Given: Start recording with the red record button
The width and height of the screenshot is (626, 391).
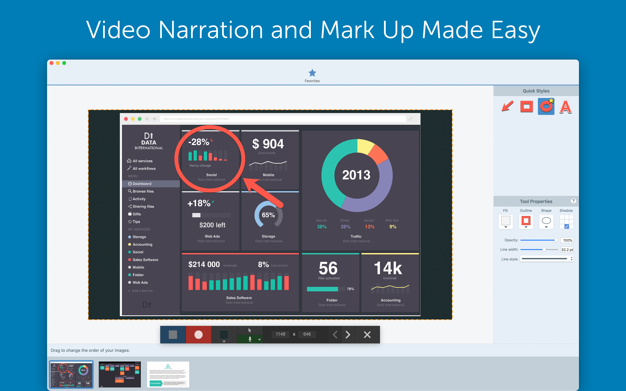Looking at the screenshot, I should pos(198,335).
